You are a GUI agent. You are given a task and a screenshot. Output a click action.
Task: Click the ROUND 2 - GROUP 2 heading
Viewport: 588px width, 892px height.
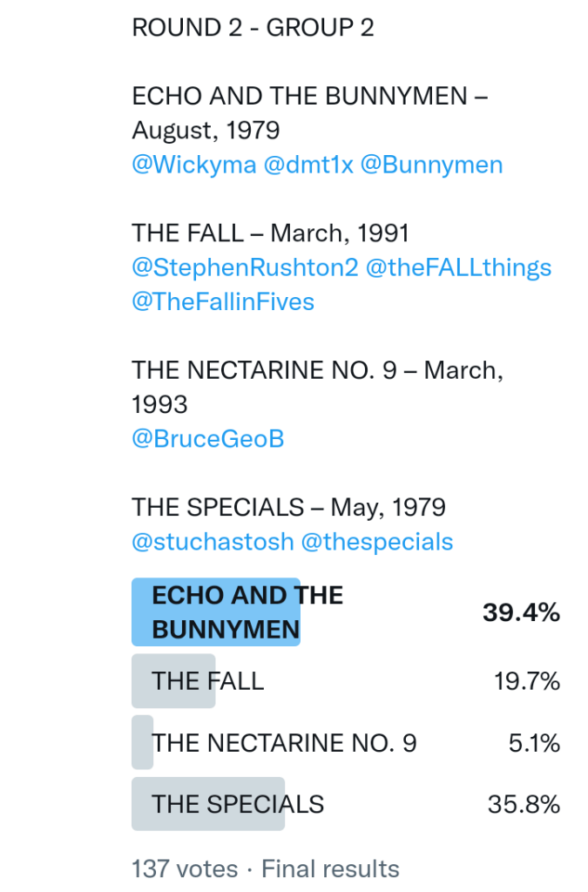253,28
